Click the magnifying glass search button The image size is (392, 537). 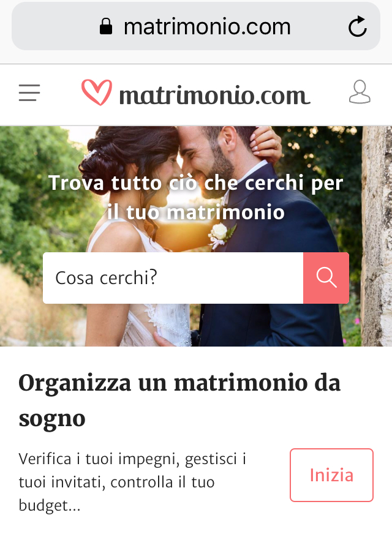tap(326, 278)
